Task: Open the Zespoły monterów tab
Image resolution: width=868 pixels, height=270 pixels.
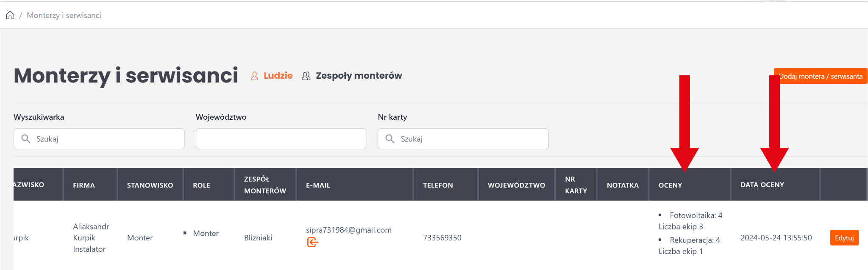Action: click(359, 76)
